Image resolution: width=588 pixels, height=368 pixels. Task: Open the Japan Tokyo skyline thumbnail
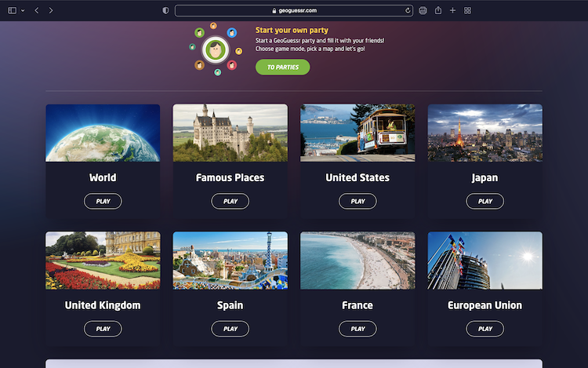pos(485,133)
